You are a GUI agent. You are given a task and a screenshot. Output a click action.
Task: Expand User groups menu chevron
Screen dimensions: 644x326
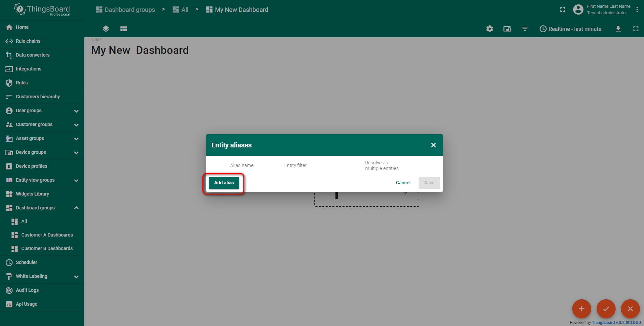tap(76, 111)
